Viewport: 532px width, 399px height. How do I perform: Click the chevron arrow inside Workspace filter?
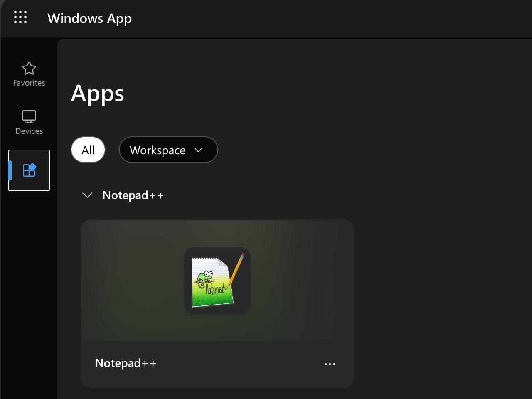[198, 150]
